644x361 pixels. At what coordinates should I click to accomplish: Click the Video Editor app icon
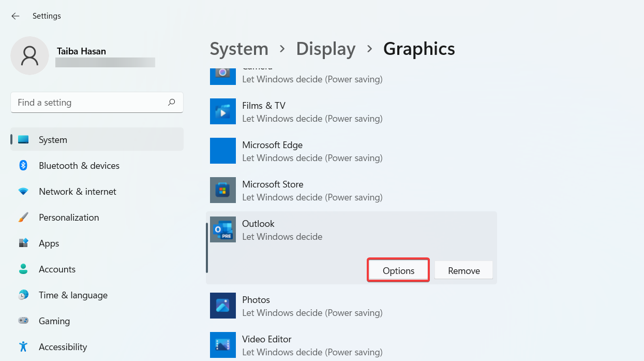(x=223, y=345)
